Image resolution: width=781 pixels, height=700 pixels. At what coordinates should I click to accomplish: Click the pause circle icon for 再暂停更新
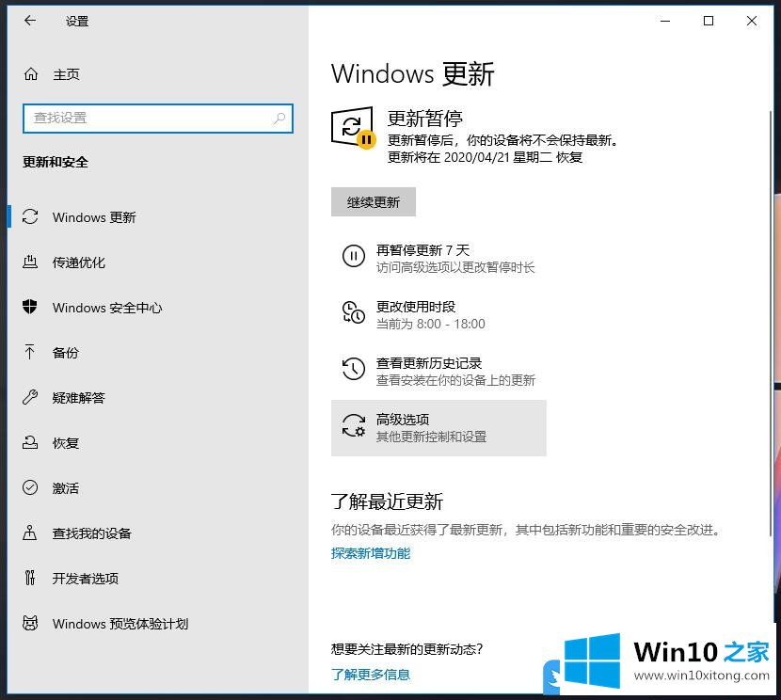(353, 257)
